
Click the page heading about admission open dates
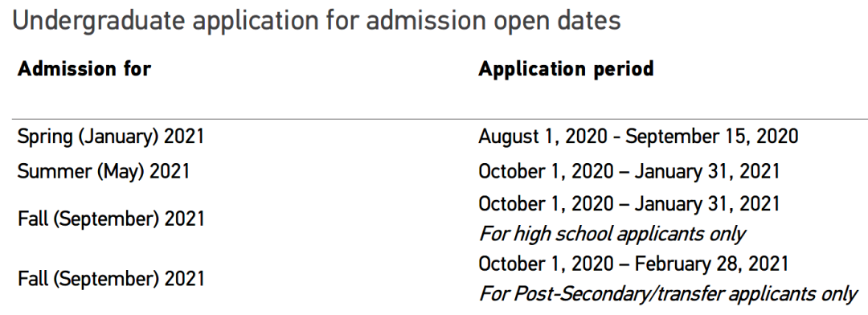[x=316, y=22]
